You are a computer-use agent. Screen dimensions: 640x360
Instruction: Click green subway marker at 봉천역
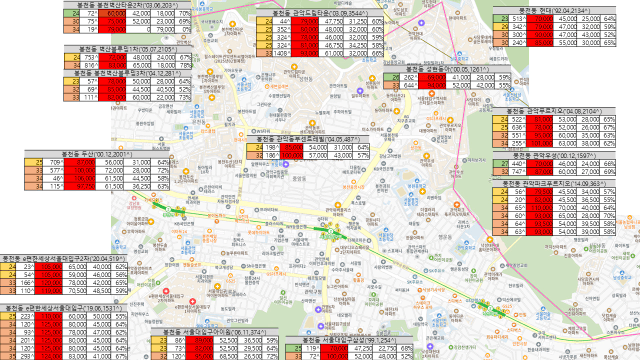(x=168, y=209)
